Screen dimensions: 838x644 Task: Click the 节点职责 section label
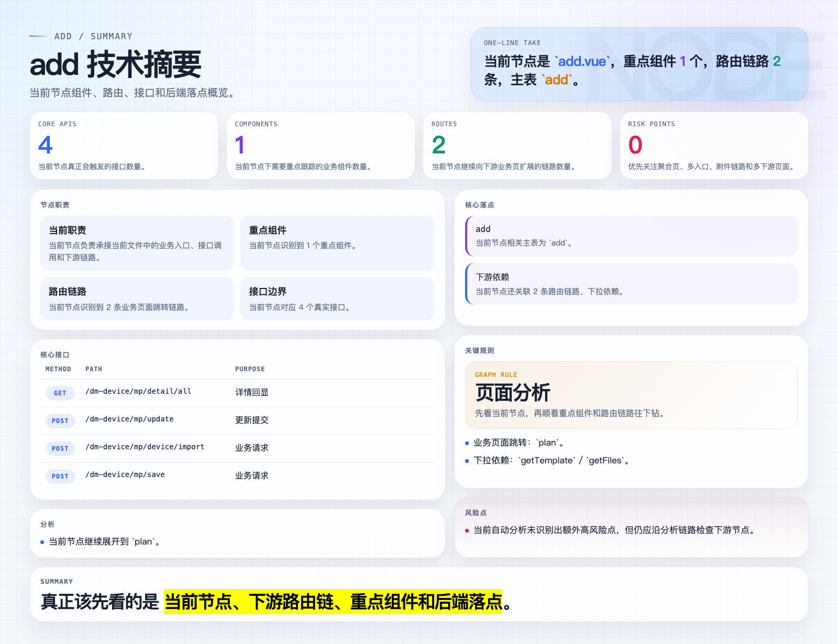click(x=55, y=205)
